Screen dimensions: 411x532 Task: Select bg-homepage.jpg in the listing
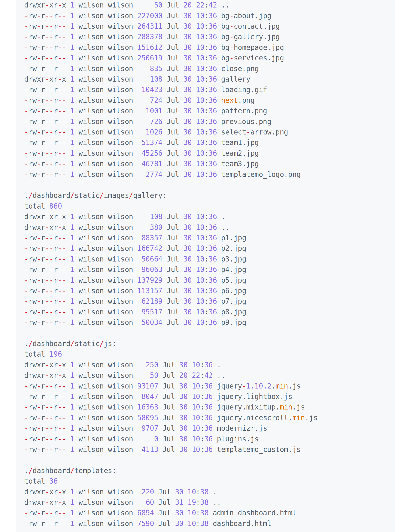252,48
